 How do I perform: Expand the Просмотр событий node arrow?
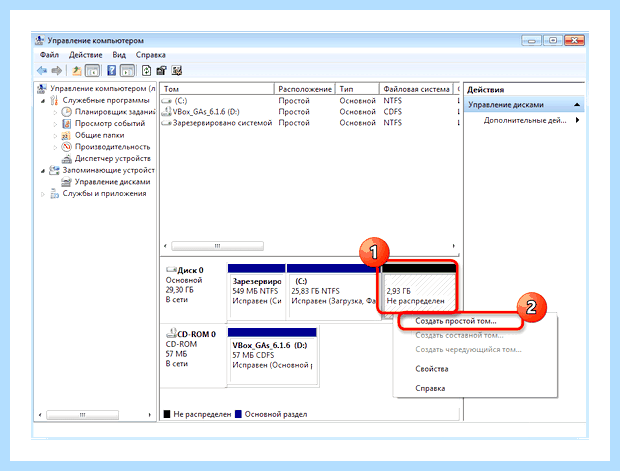[55, 124]
